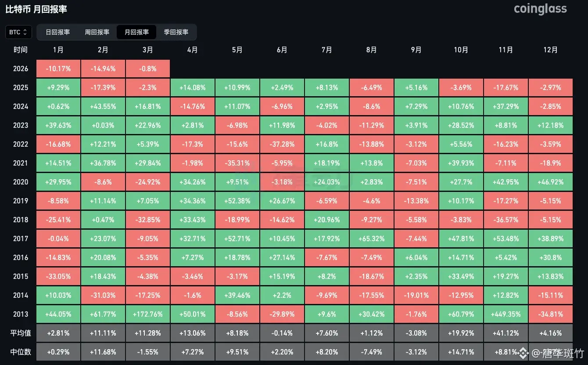Click the +41.12% average value cell
This screenshot has width=588, height=365.
point(506,333)
